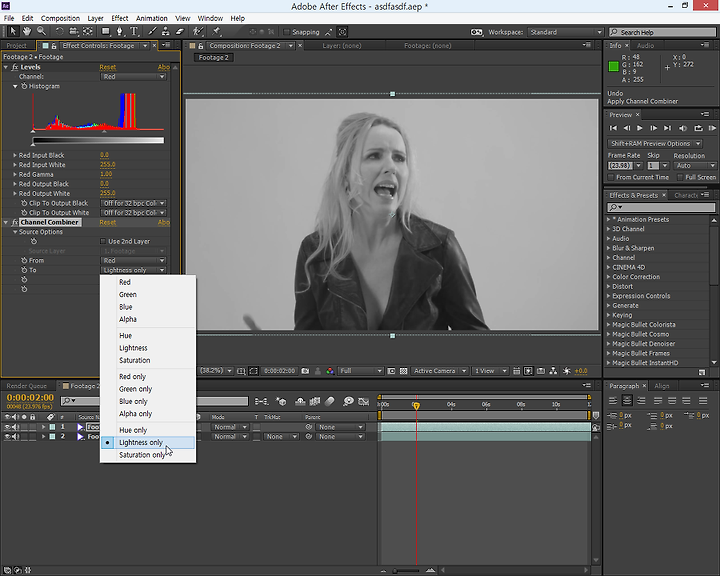Screen dimensions: 720x576
Task: Open Shift+RAM Preview Options dropdown
Action: coord(654,143)
